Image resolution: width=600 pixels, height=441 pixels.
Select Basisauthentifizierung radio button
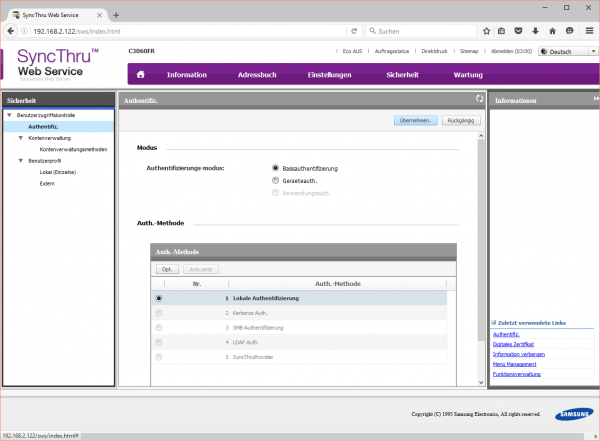click(x=275, y=168)
